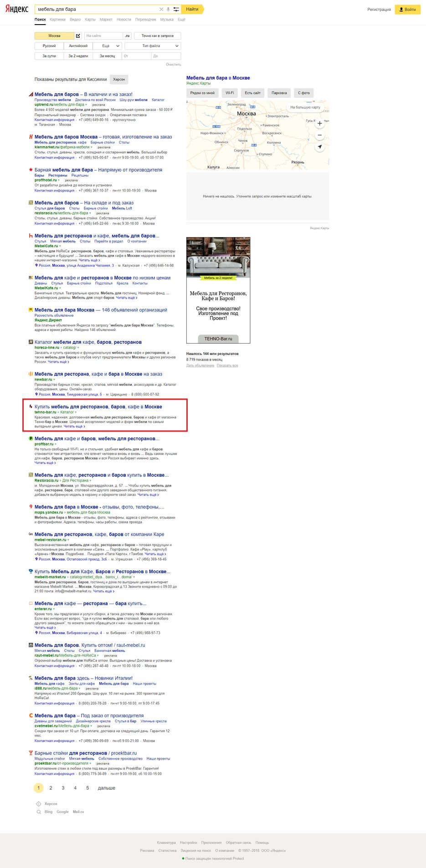Image resolution: width=426 pixels, height=868 pixels.
Task: Open the arrow menu beside newbar.ru
Action: coord(54,380)
